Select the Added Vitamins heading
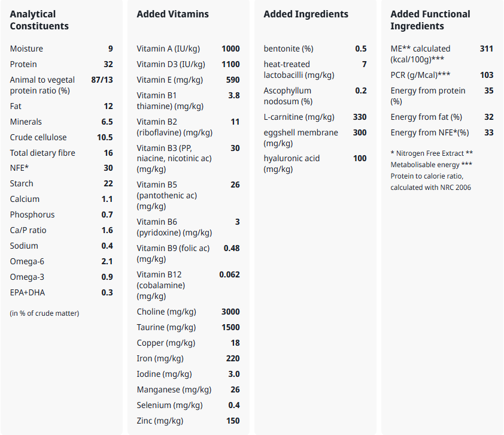 point(172,14)
